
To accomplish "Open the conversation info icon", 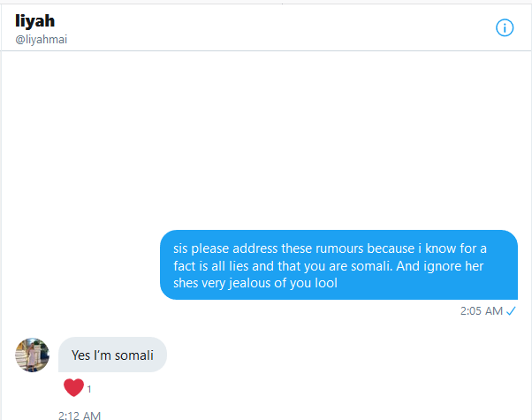I will pos(505,27).
